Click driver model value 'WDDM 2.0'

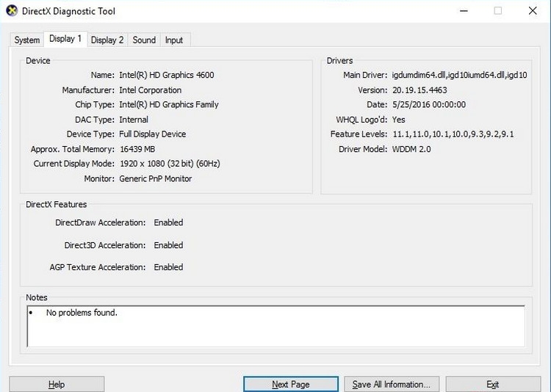pos(411,149)
